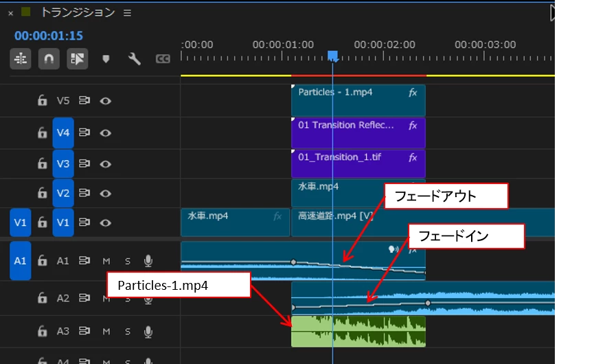Select the トランジション sequence tab

pyautogui.click(x=78, y=12)
